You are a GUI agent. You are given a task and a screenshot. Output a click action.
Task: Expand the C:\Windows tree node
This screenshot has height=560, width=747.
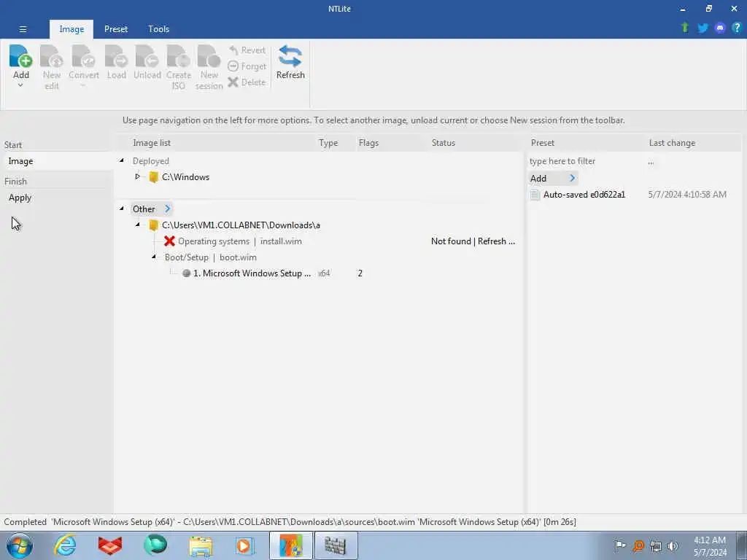click(x=138, y=176)
